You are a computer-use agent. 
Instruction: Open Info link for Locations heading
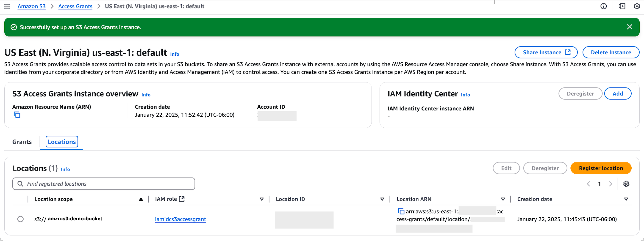(66, 169)
